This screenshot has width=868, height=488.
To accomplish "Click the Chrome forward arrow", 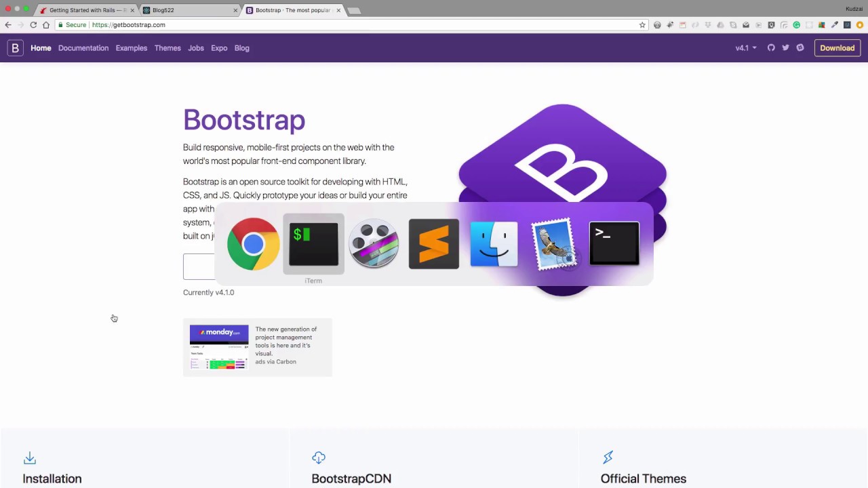I will click(20, 25).
